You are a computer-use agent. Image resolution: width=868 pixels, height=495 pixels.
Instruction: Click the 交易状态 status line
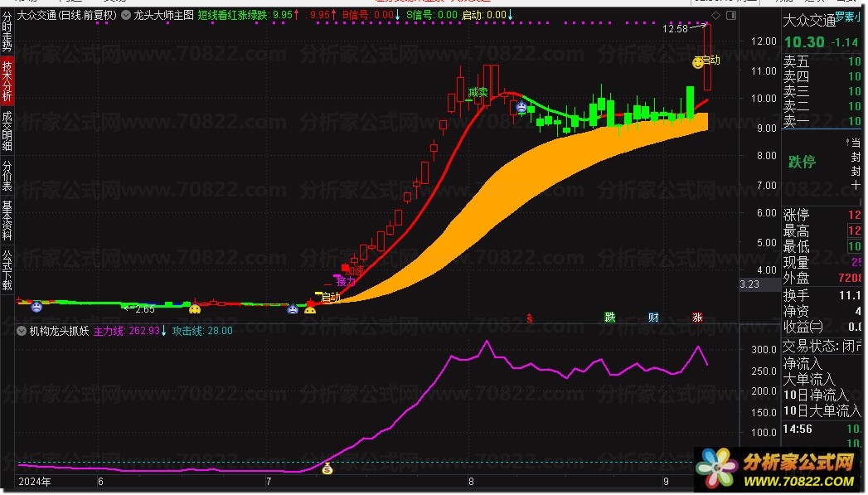[822, 346]
